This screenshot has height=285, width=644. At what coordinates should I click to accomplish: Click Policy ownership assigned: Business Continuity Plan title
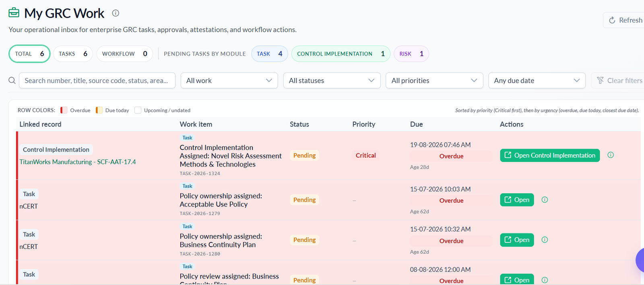(x=221, y=240)
